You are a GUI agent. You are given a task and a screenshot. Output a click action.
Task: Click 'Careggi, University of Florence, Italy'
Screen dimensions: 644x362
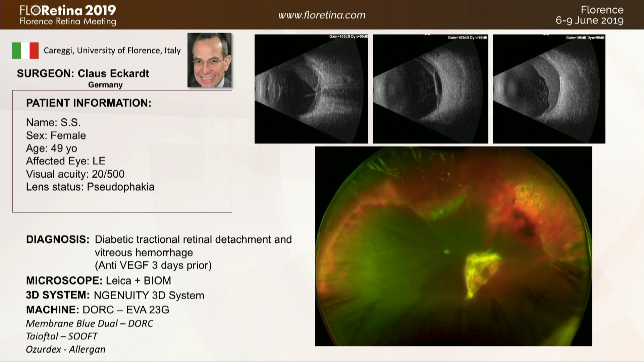pyautogui.click(x=112, y=51)
